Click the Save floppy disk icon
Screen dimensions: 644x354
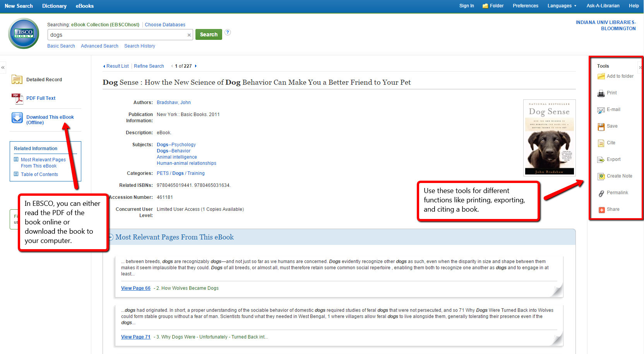click(x=601, y=127)
